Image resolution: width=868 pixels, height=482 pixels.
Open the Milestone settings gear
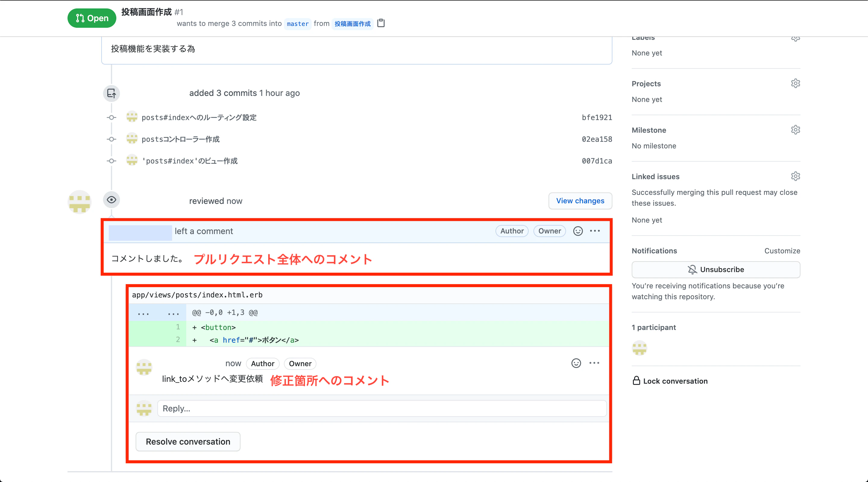click(x=795, y=129)
